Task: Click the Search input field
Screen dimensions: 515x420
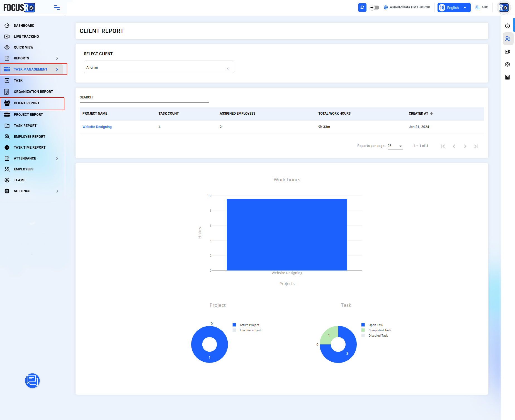Action: coord(144,98)
